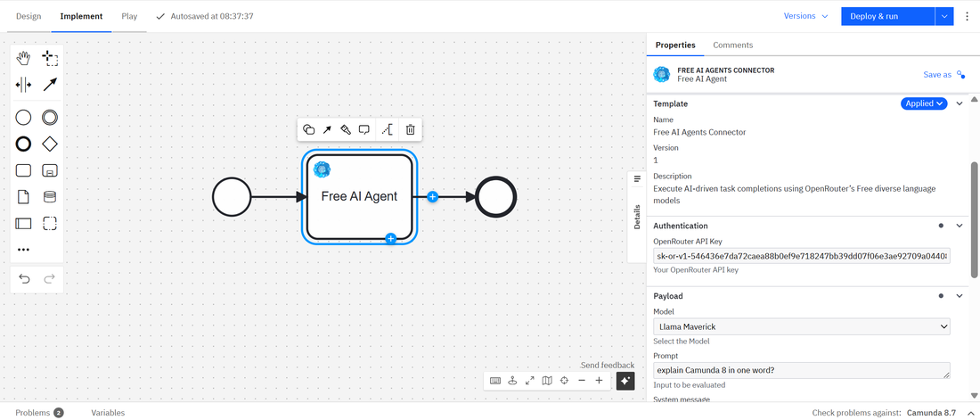Viewport: 980px width, 420px height.
Task: Undo the last modeling action
Action: click(24, 279)
